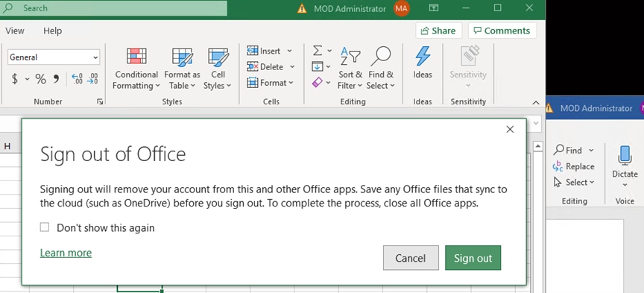
Task: Select column H header
Action: pyautogui.click(x=7, y=146)
